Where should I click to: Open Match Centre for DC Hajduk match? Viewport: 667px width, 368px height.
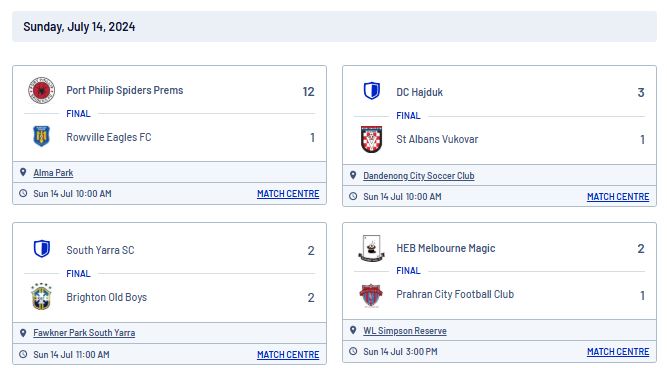[x=618, y=197]
